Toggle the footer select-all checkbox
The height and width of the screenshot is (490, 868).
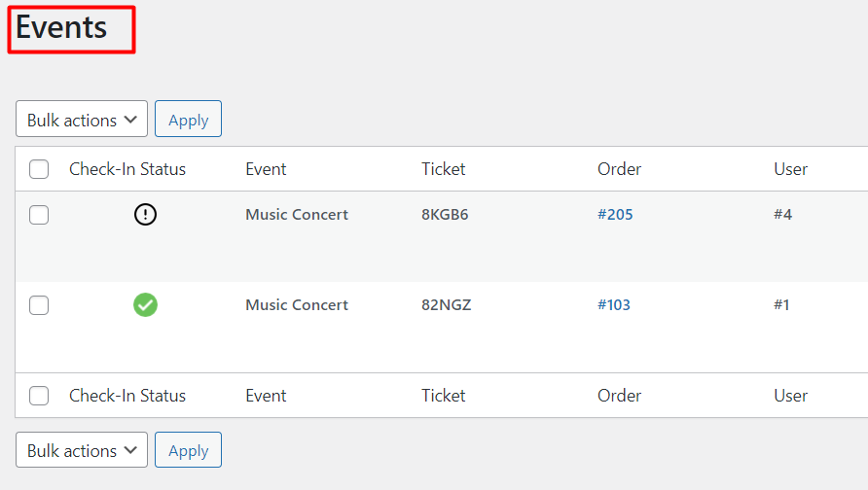tap(39, 396)
